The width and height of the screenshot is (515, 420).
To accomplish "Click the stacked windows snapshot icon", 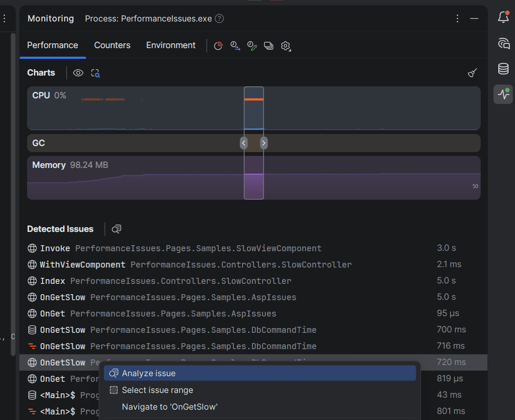I will pyautogui.click(x=269, y=46).
